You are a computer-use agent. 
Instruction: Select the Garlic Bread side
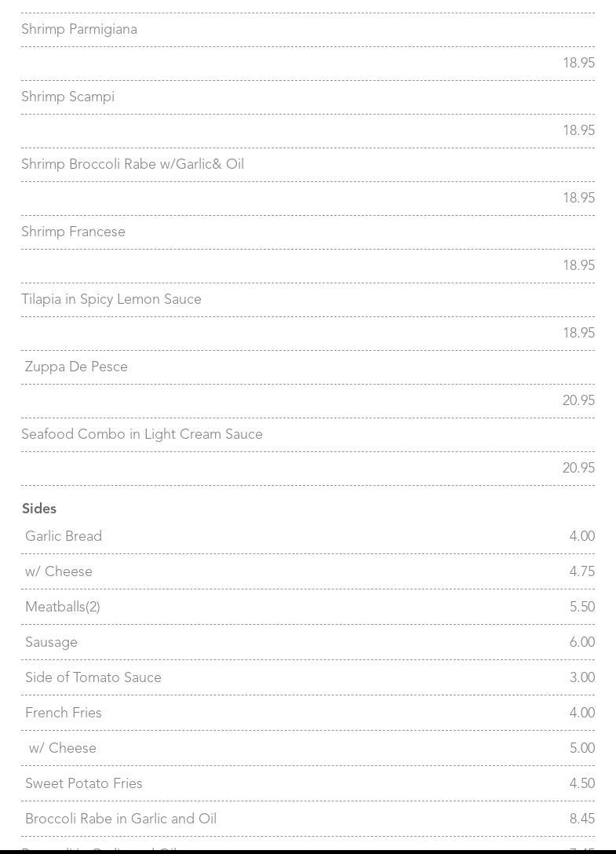(x=64, y=537)
